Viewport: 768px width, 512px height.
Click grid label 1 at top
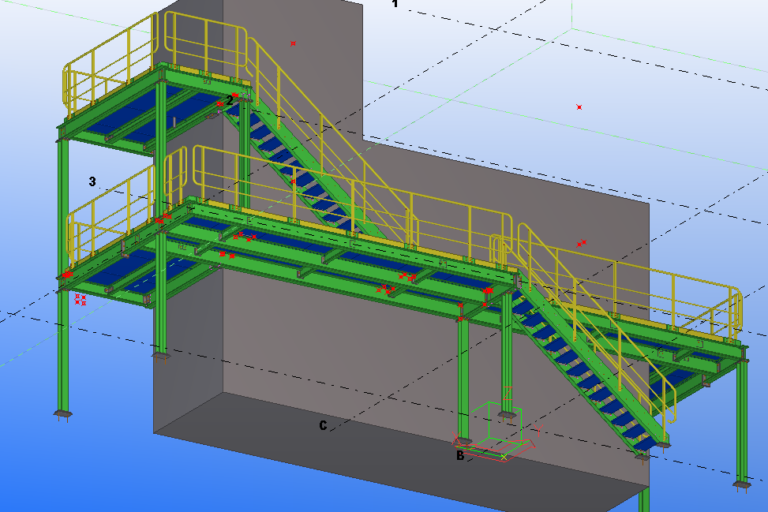(x=394, y=5)
